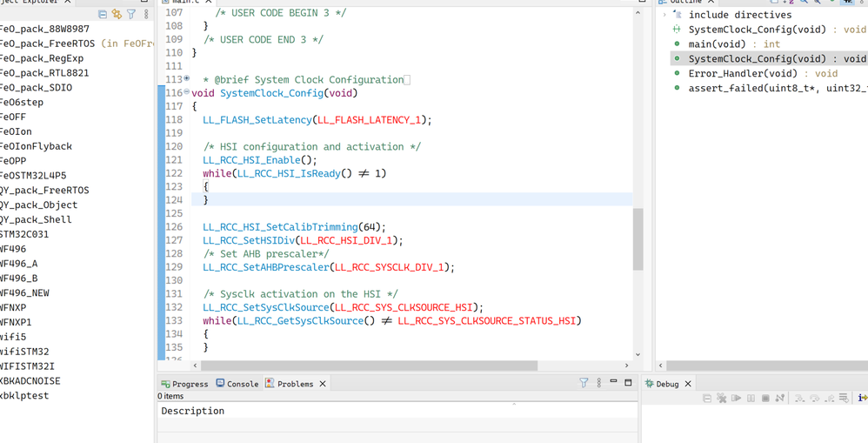Click LL_RCC_SetSysClkSource on line 132
The image size is (868, 443).
(x=266, y=307)
